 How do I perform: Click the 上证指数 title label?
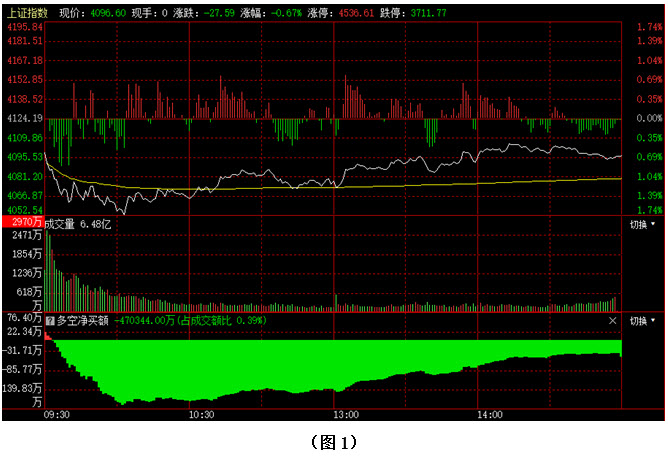click(x=27, y=13)
